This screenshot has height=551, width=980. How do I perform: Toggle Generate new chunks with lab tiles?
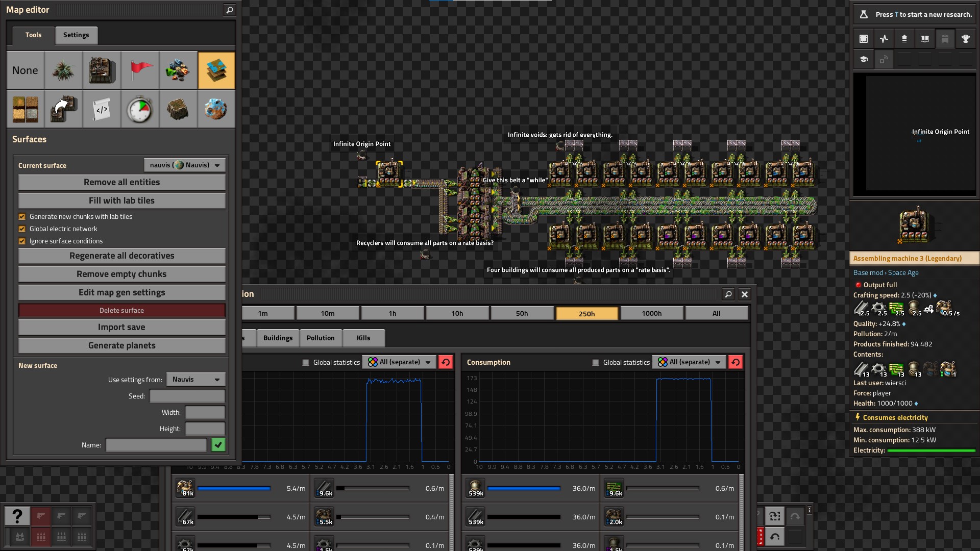pyautogui.click(x=22, y=217)
